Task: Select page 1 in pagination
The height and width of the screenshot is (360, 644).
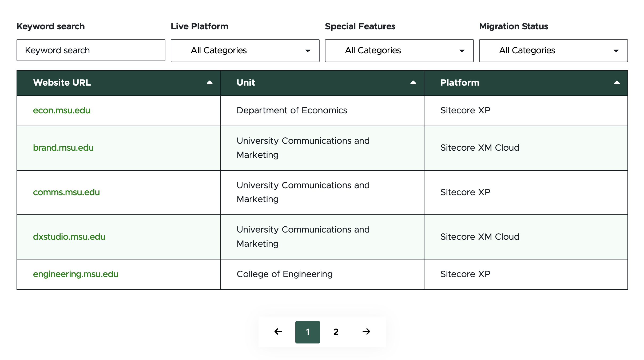Action: (x=308, y=332)
